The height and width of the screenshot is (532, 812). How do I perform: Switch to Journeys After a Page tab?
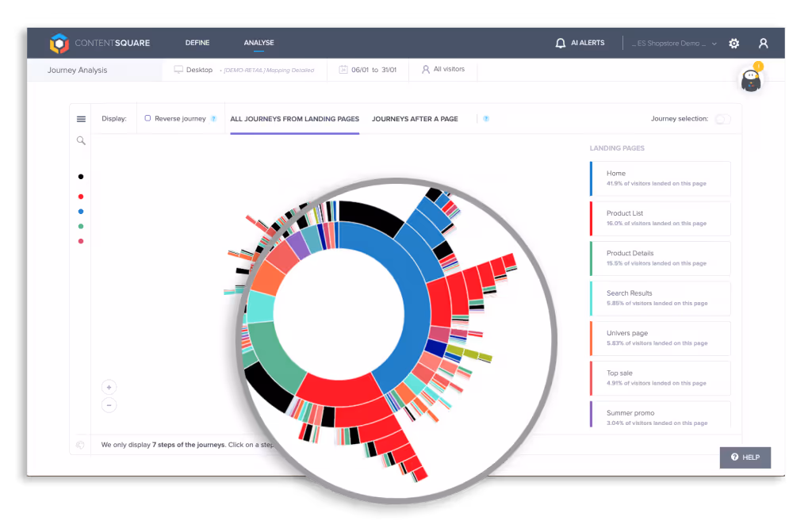coord(415,119)
